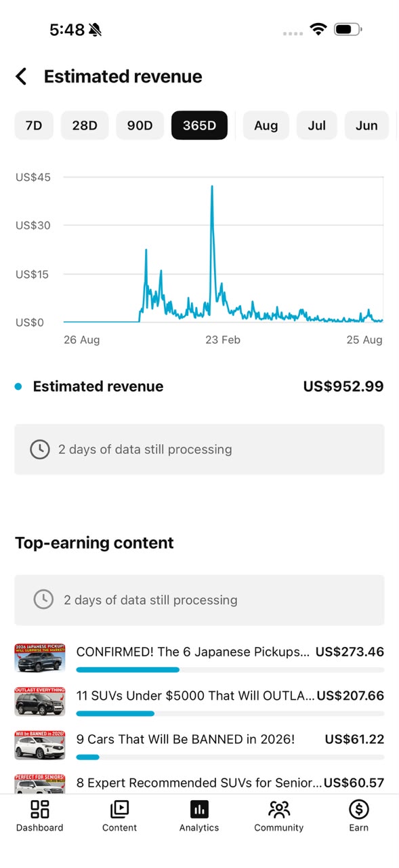Tap clock icon under Top-earning content
This screenshot has width=399, height=868.
click(43, 599)
